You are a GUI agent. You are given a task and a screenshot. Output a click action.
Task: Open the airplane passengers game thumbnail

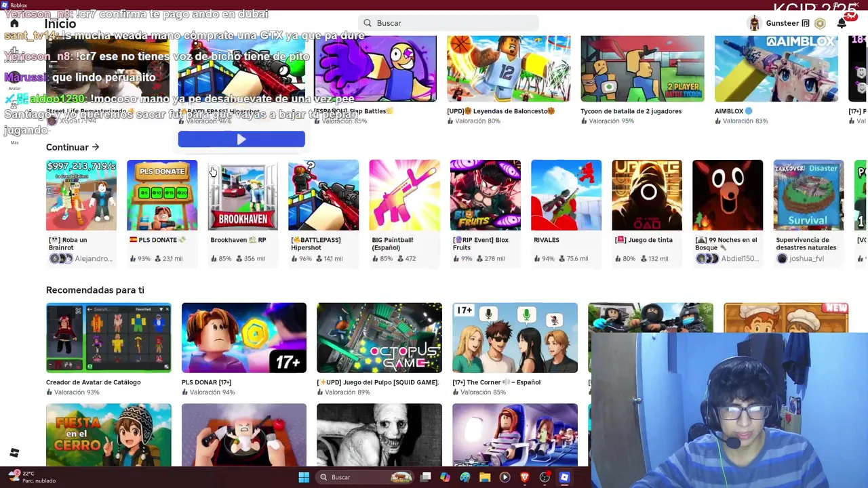click(515, 434)
